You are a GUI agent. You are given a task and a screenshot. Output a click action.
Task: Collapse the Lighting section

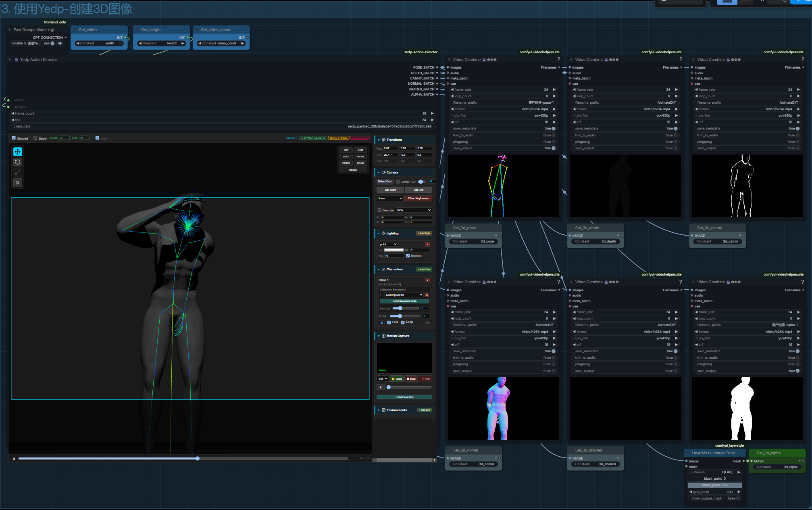click(x=379, y=234)
